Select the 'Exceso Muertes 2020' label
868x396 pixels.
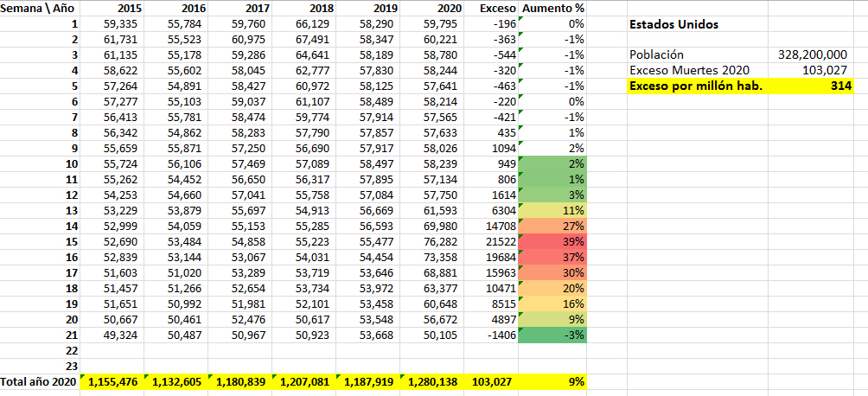[698, 70]
